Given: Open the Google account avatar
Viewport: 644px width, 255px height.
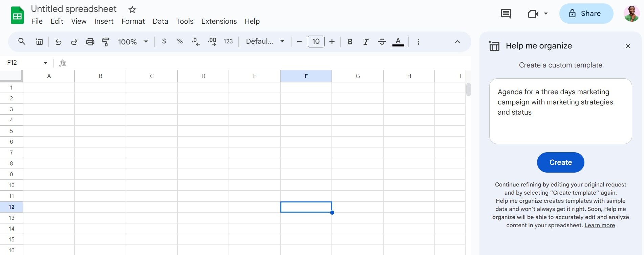Looking at the screenshot, I should click(x=631, y=14).
